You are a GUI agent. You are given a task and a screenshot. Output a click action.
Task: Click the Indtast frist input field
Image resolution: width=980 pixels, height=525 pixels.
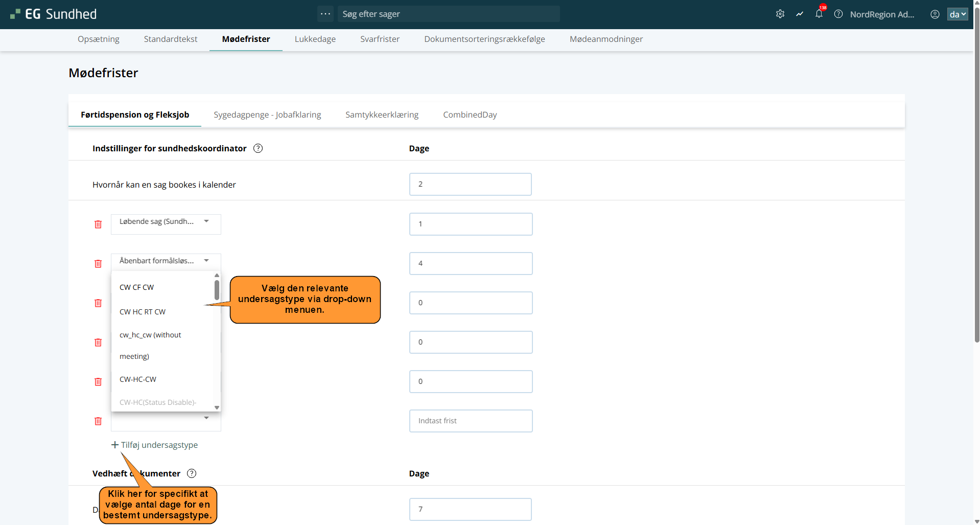coord(471,421)
